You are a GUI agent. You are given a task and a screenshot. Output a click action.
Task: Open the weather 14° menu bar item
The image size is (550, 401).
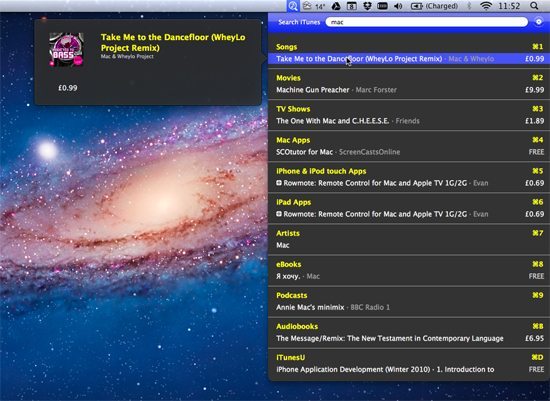point(314,6)
